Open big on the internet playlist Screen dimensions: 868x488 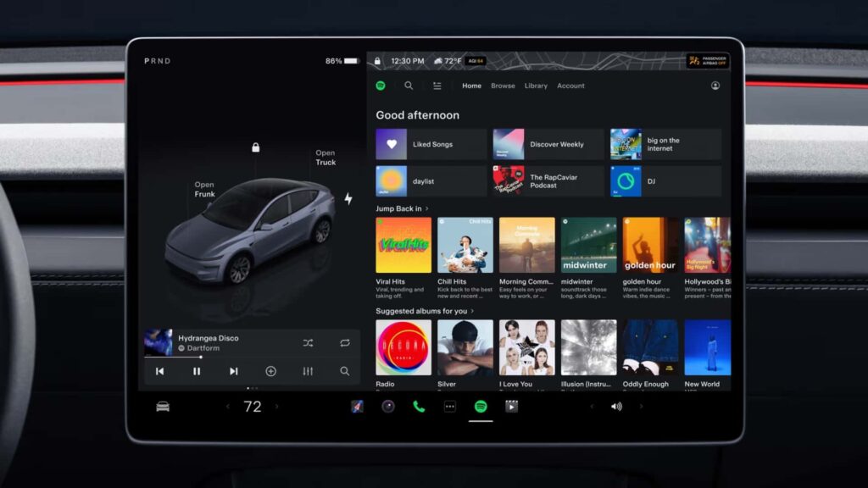[x=666, y=144]
